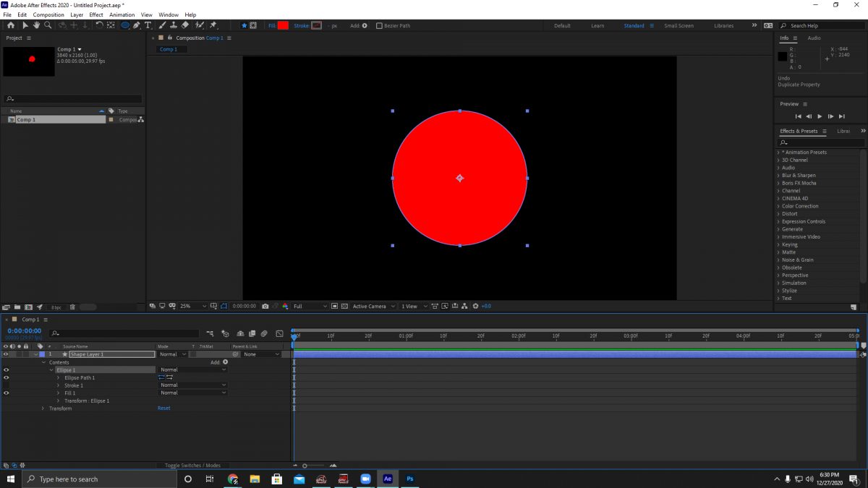Screen dimensions: 868x488
Task: Switch to Small Screen workspace
Action: [678, 25]
